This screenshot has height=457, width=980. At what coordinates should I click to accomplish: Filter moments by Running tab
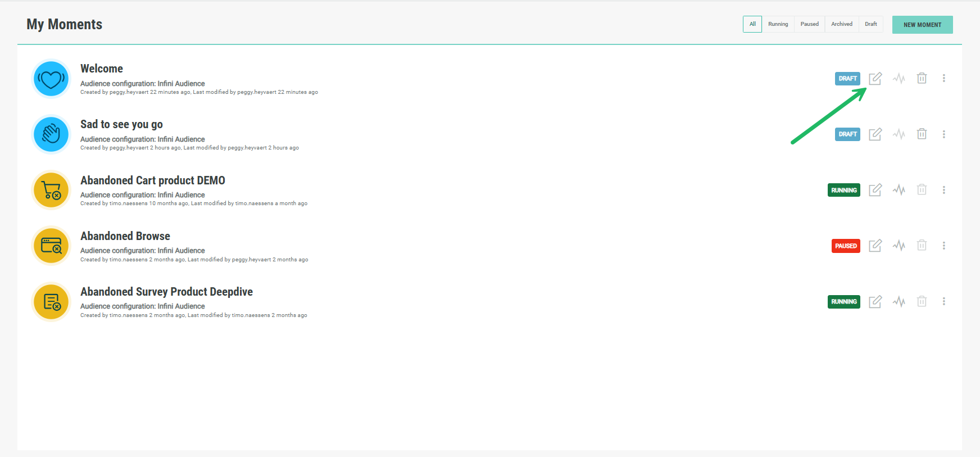click(778, 24)
